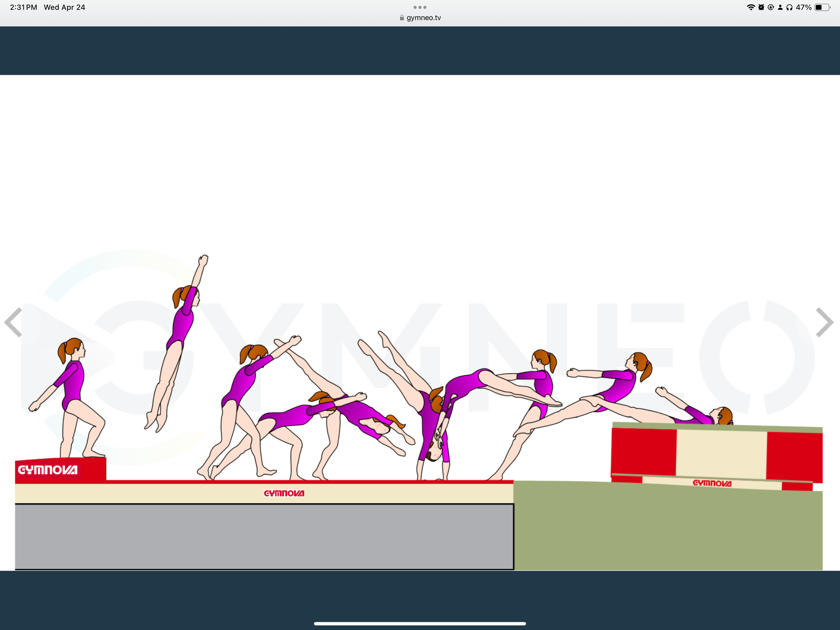Viewport: 840px width, 630px height.
Task: Click the Gymnova logo on the red springboard
Action: (47, 470)
